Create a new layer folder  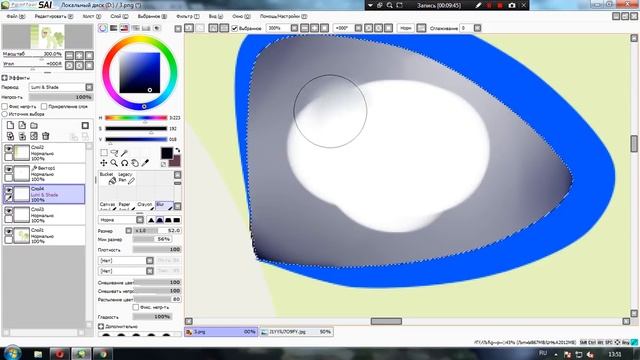click(x=34, y=126)
